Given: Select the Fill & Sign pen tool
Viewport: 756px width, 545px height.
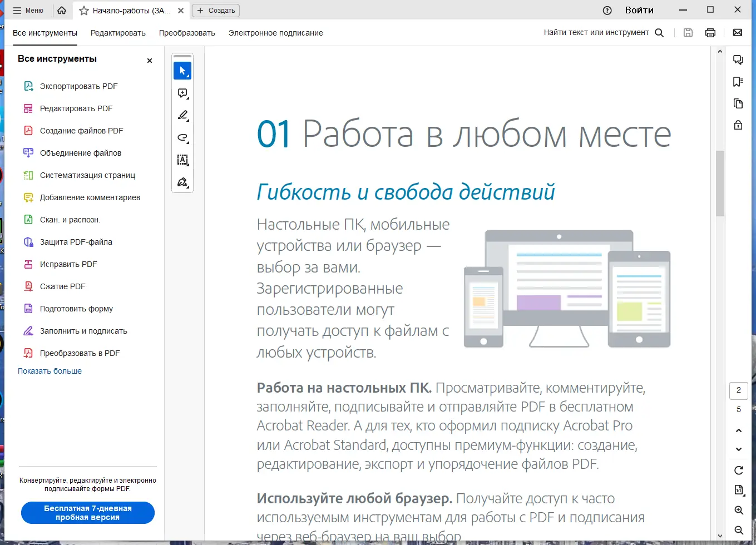Looking at the screenshot, I should pyautogui.click(x=182, y=182).
